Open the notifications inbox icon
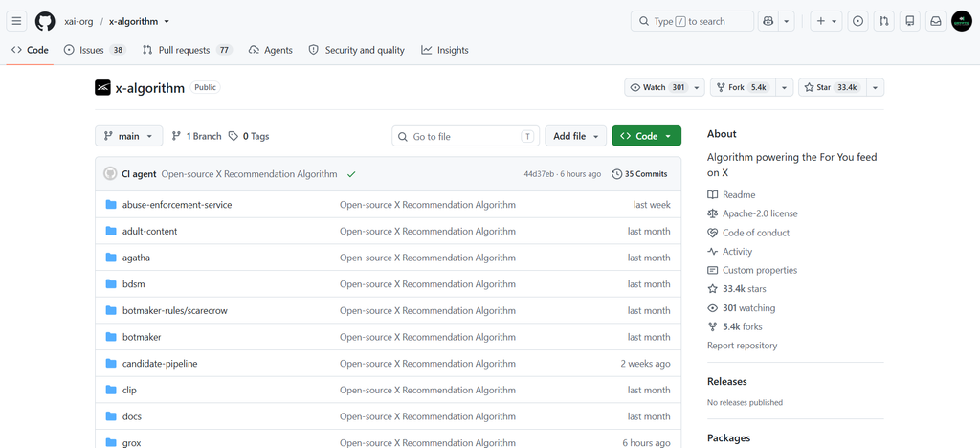The height and width of the screenshot is (448, 980). coord(936,21)
